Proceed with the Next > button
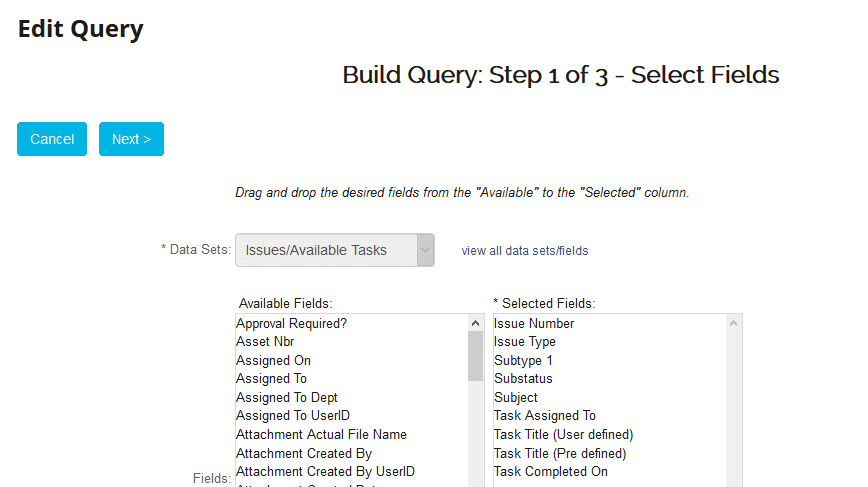The height and width of the screenshot is (487, 868). (131, 139)
